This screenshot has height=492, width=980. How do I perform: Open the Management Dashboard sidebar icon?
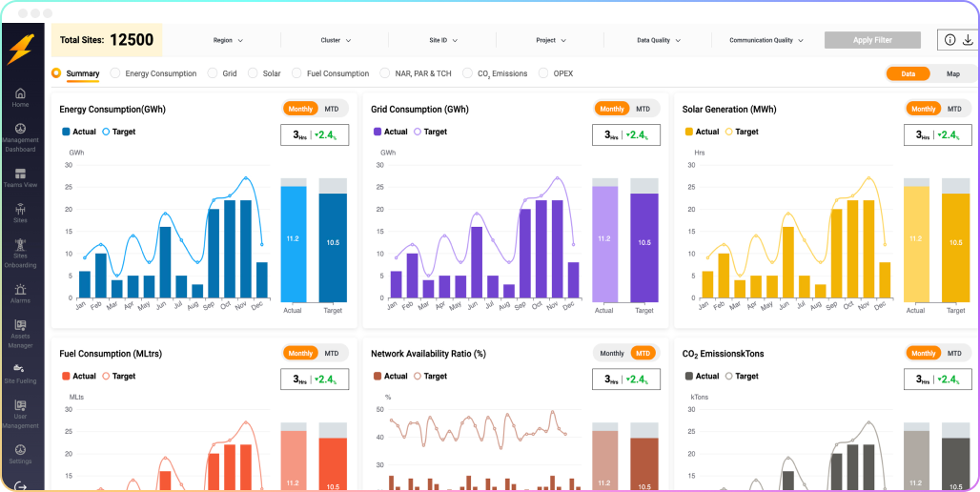[20, 130]
